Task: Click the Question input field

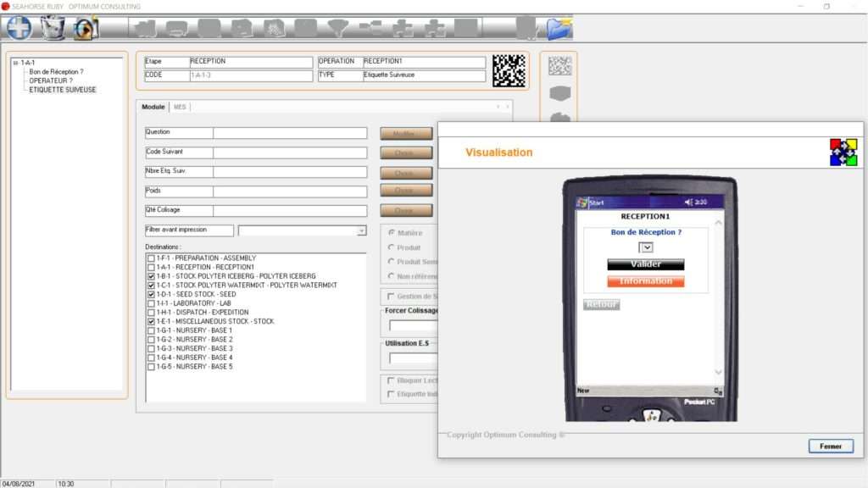Action: pyautogui.click(x=289, y=133)
